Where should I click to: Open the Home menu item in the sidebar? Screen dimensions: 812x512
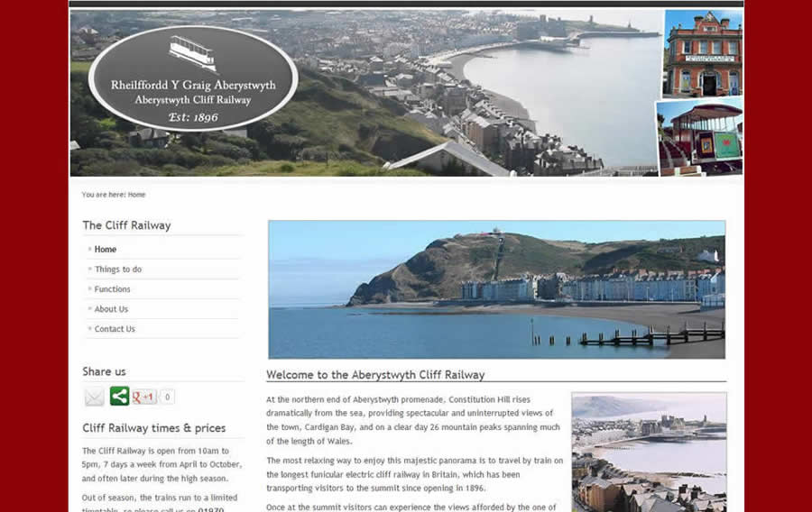click(106, 250)
